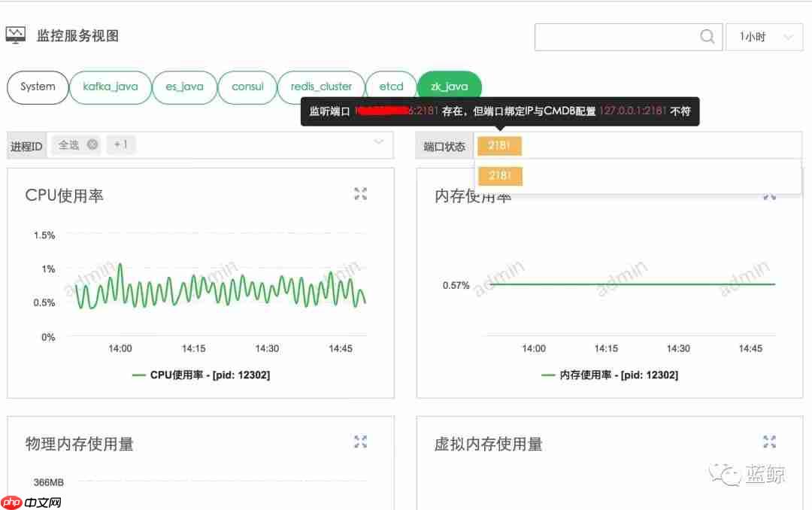Viewport: 812px width, 510px height.
Task: Toggle the orange 2181 tag in 端口状态
Action: click(x=499, y=146)
